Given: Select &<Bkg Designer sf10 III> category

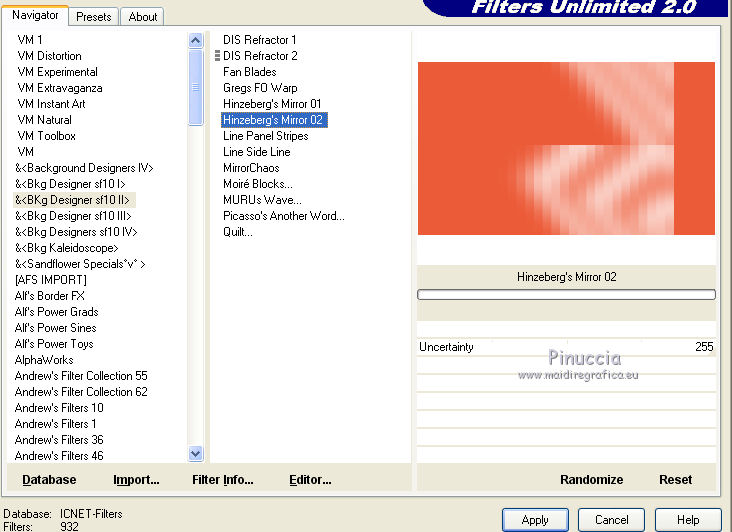Looking at the screenshot, I should click(x=73, y=216).
